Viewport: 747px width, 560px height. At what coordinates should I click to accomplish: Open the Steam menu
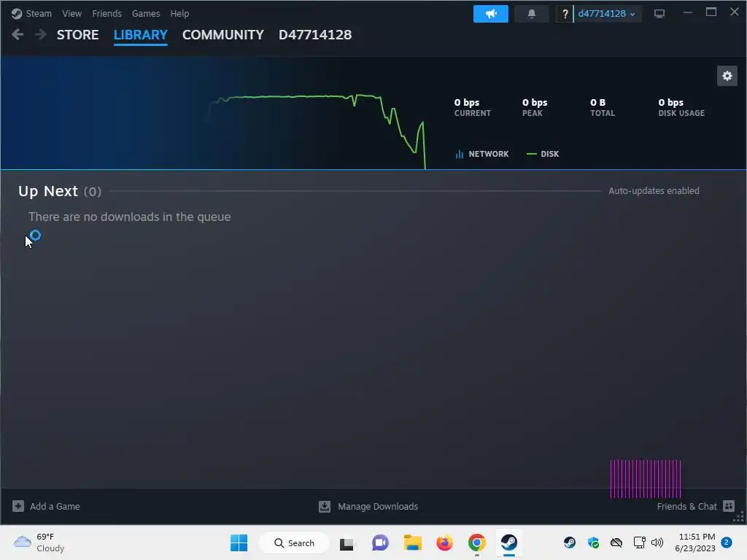pyautogui.click(x=39, y=13)
